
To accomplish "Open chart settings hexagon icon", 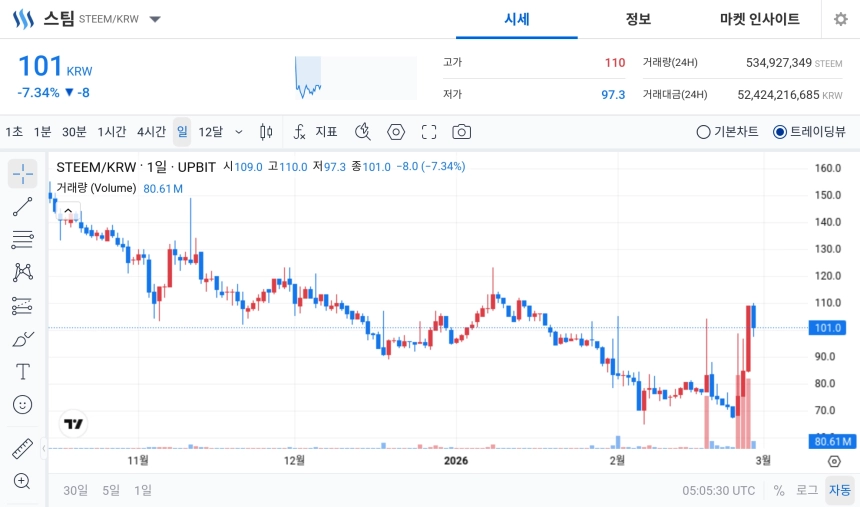I will pos(395,132).
